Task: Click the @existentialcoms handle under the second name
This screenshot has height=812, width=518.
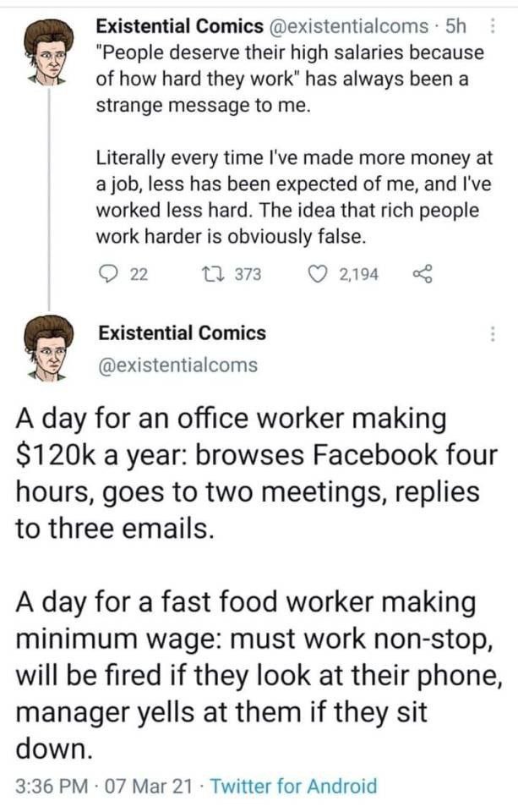Action: (x=178, y=365)
